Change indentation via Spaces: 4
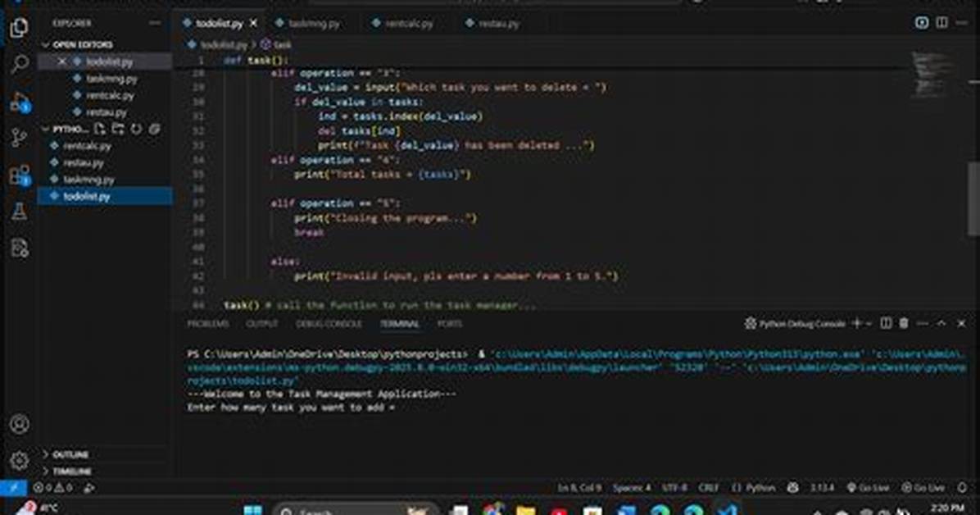Viewport: 980px width, 515px height. click(x=631, y=487)
